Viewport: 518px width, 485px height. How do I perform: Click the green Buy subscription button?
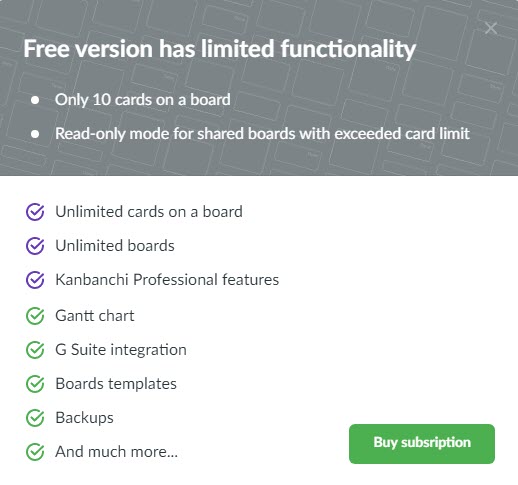422,444
